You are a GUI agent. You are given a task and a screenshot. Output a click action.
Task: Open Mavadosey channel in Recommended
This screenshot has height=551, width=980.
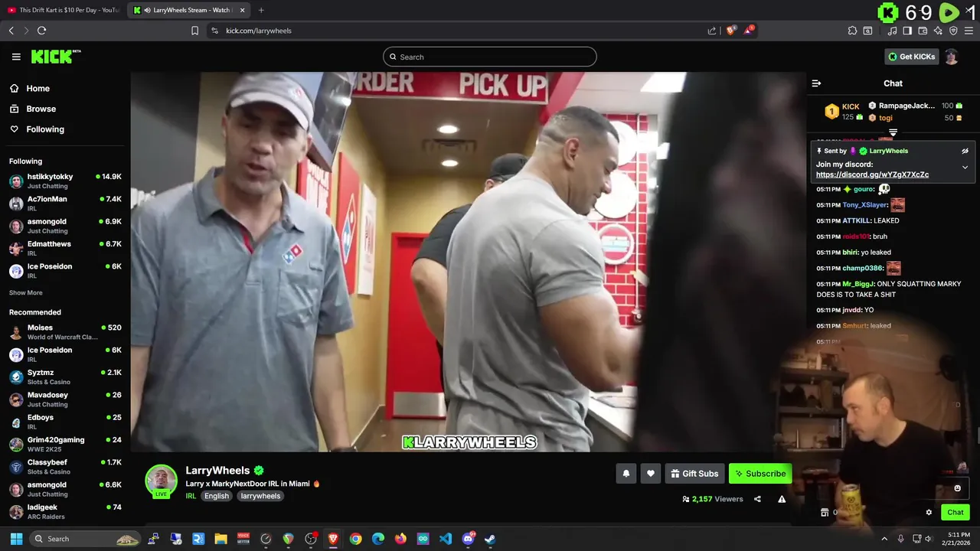click(x=65, y=399)
